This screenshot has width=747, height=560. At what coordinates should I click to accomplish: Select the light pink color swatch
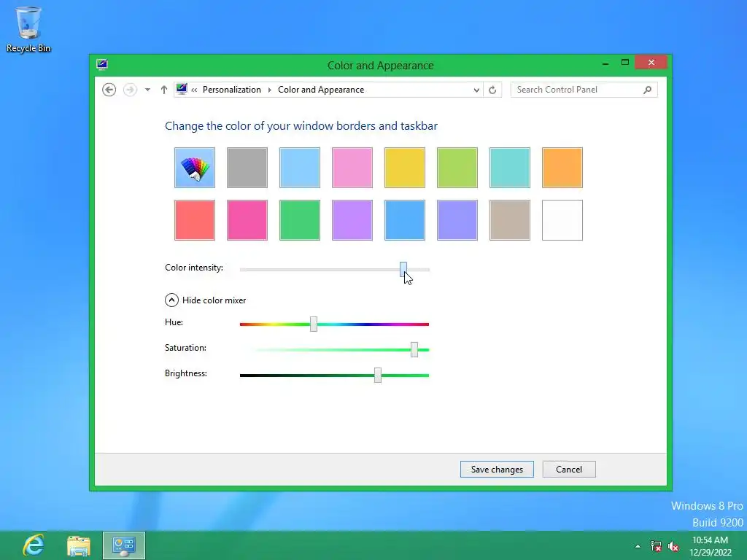(x=352, y=168)
